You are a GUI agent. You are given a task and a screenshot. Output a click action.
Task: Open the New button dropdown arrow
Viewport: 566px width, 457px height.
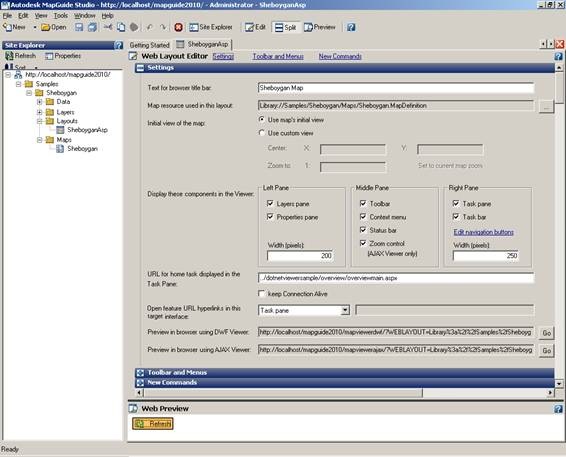point(35,27)
